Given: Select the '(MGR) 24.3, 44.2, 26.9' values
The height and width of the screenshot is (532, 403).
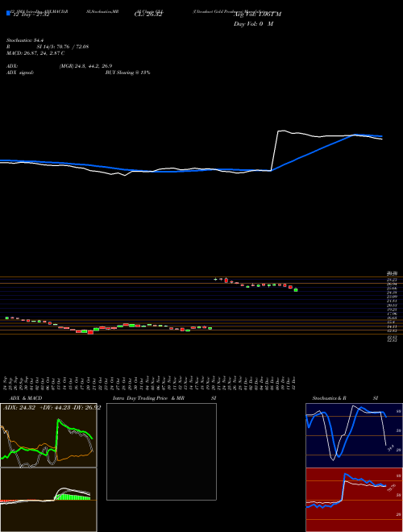Looking at the screenshot, I should click(85, 66).
